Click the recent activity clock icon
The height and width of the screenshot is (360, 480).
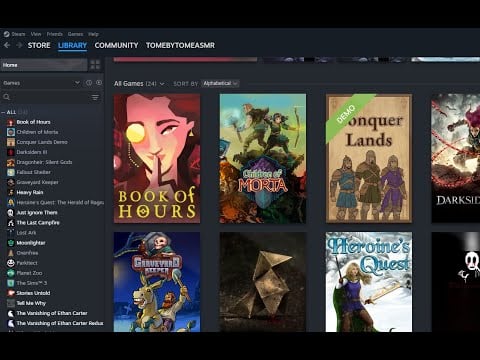[x=89, y=83]
